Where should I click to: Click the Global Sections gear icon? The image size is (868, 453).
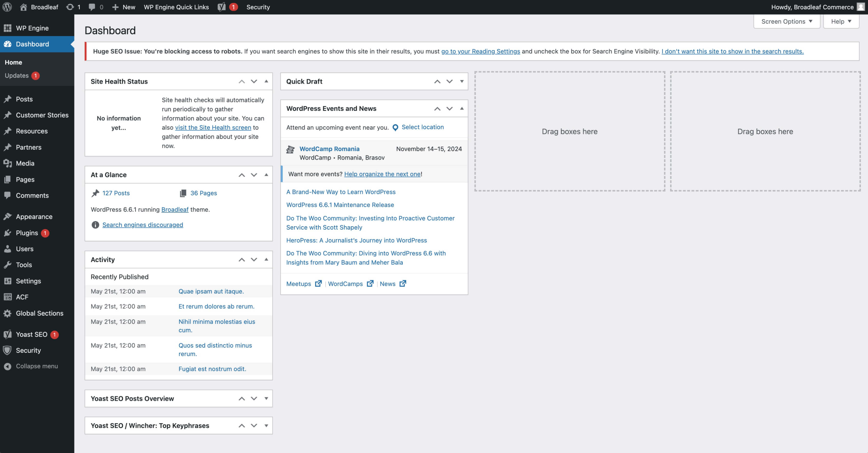click(7, 313)
